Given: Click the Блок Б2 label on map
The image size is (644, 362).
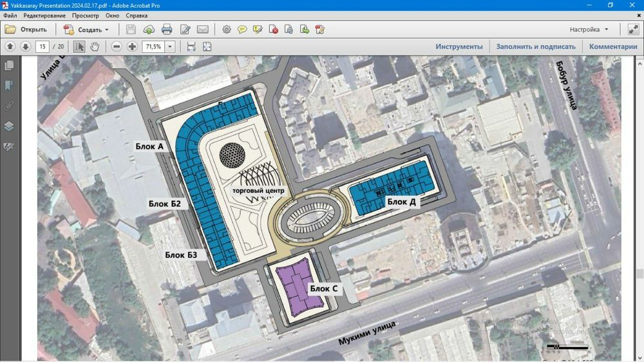Looking at the screenshot, I should pyautogui.click(x=165, y=204).
